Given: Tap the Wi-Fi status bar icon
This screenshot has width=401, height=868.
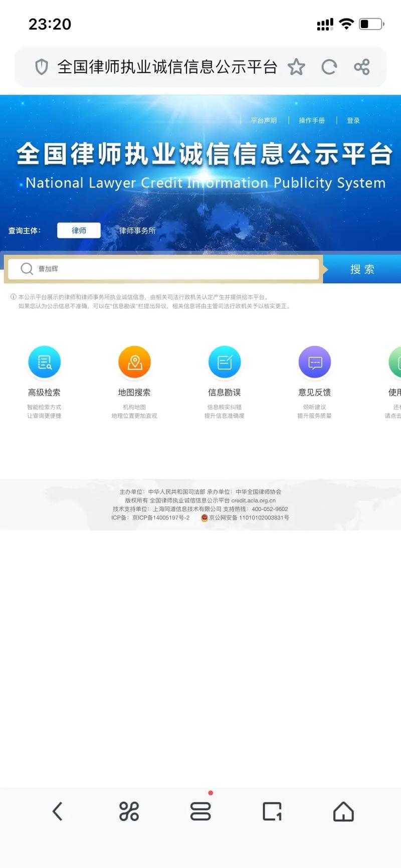Looking at the screenshot, I should tap(346, 24).
